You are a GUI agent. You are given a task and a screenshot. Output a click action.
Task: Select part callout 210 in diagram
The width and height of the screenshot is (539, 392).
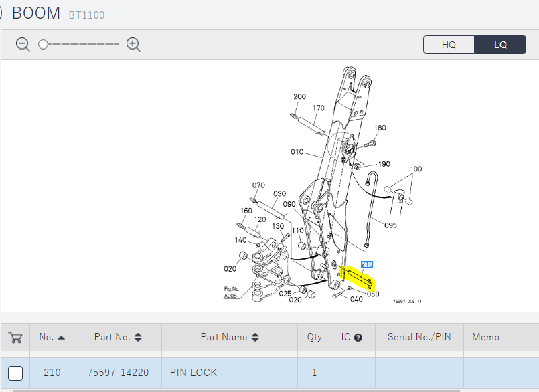pos(367,265)
